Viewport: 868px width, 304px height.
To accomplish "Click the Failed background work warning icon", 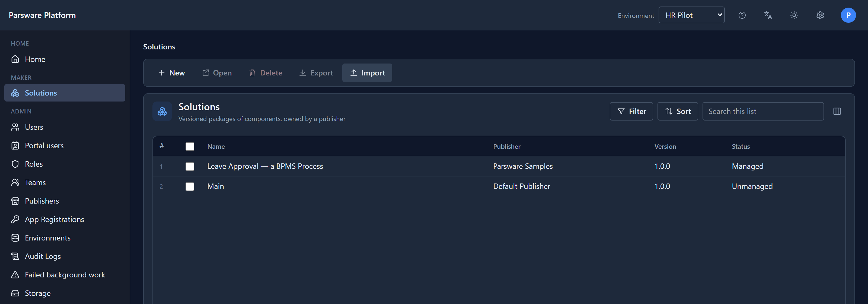I will coord(15,275).
